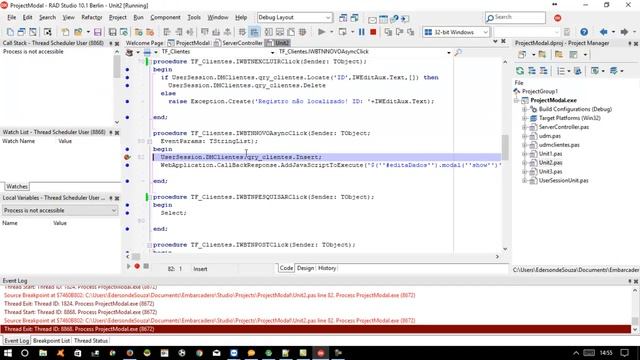Click the highlighted Thread Exit 8868 log line

coord(316,329)
